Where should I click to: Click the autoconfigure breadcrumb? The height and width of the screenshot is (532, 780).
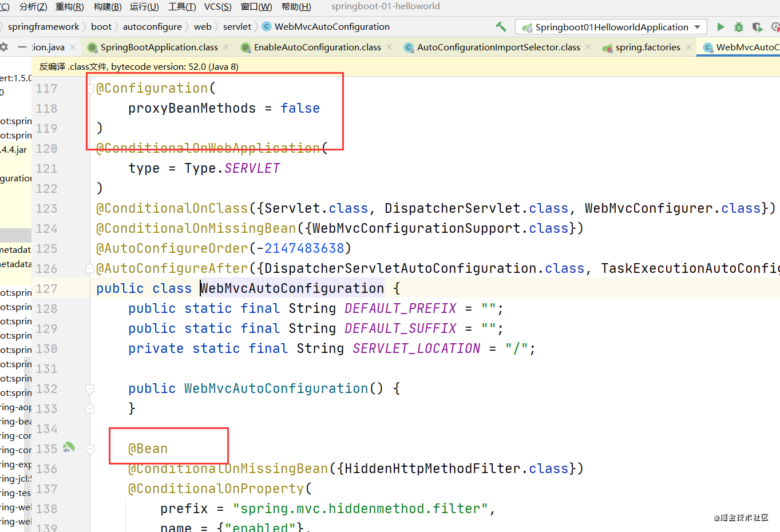(152, 26)
